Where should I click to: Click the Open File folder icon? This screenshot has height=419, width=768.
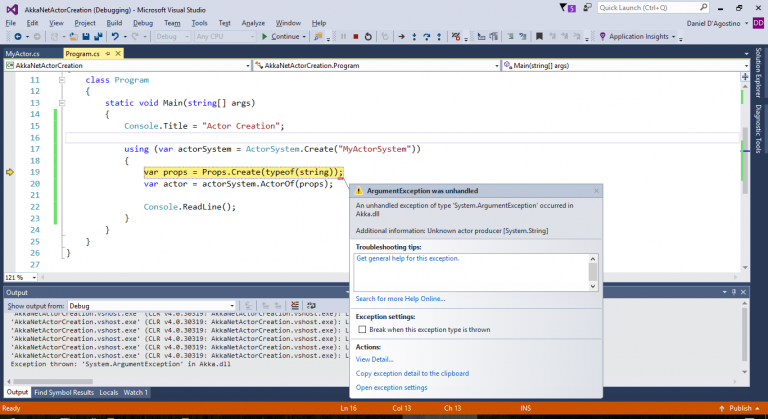tap(73, 37)
